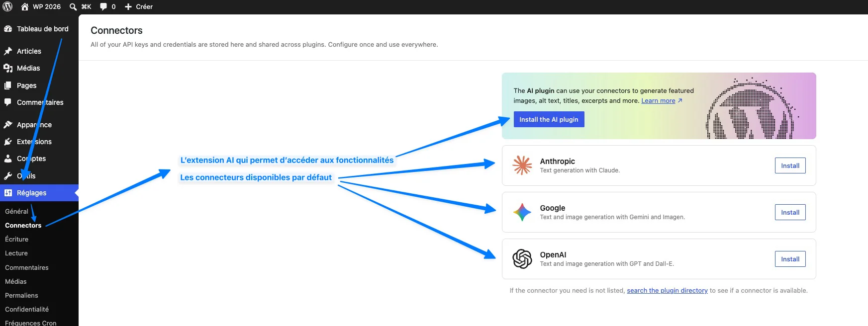Open the Créer menu in admin bar
This screenshot has width=868, height=326.
click(139, 6)
